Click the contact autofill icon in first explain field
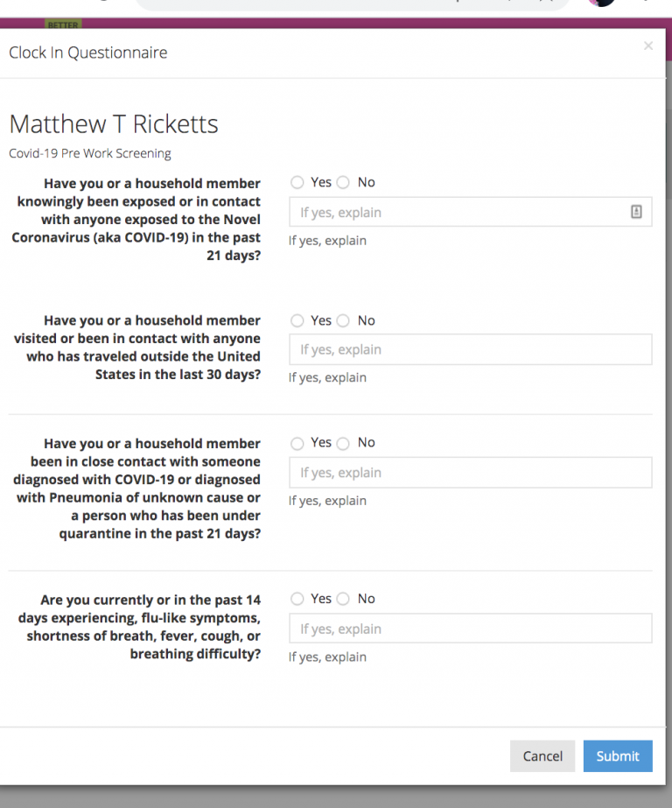The height and width of the screenshot is (808, 672). click(636, 212)
